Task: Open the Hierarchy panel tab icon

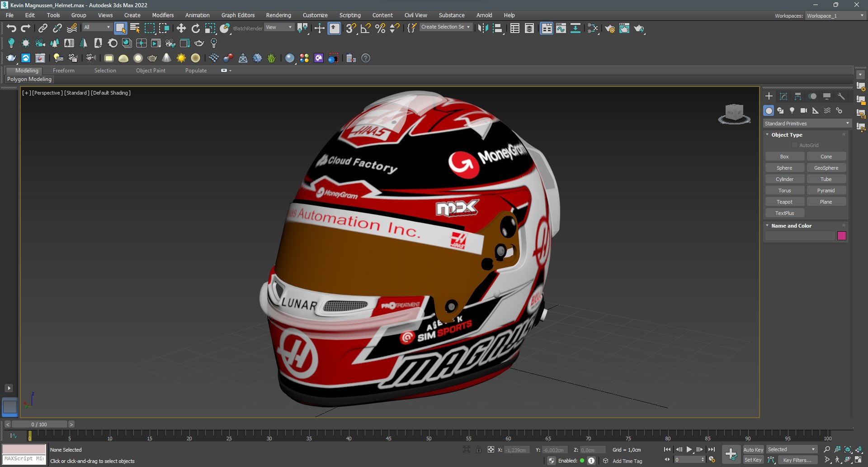Action: [x=798, y=96]
